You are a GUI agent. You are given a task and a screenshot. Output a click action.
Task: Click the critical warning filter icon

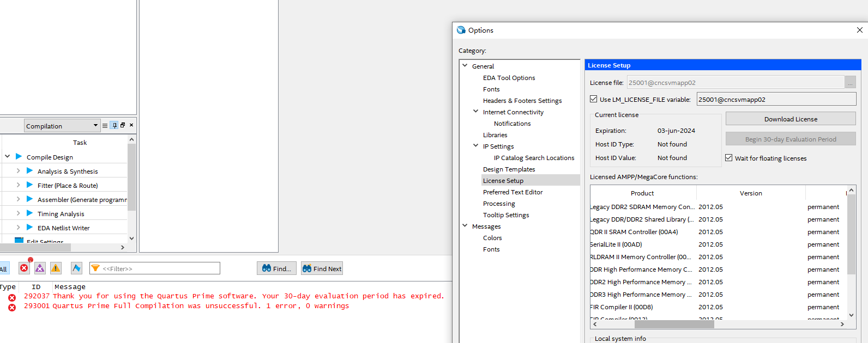[40, 268]
